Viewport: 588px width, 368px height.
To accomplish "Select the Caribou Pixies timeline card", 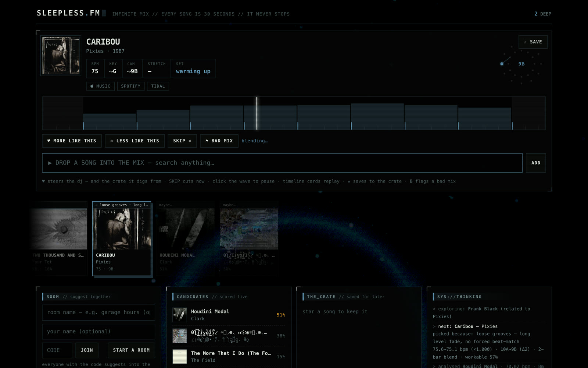I will click(122, 238).
